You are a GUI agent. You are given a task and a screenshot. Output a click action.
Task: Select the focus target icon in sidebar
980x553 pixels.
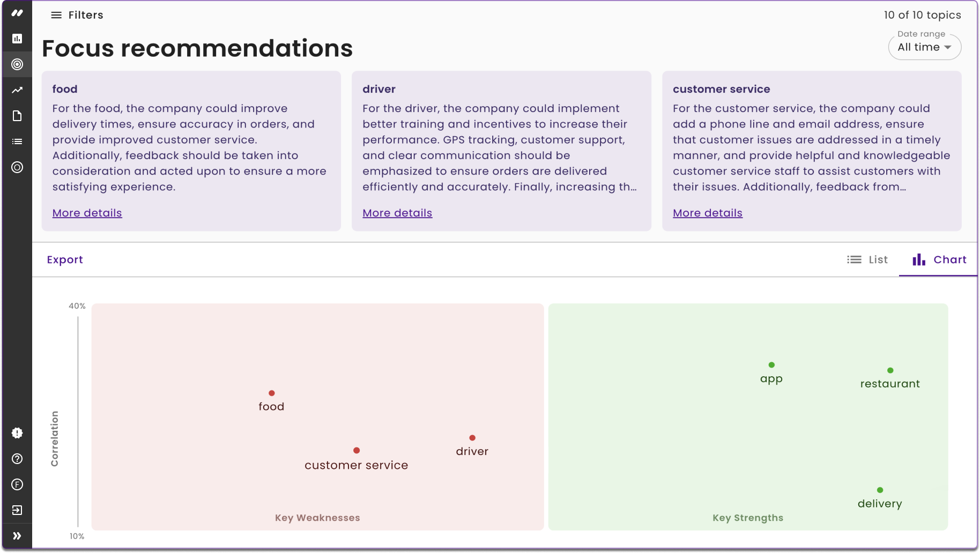coord(17,64)
